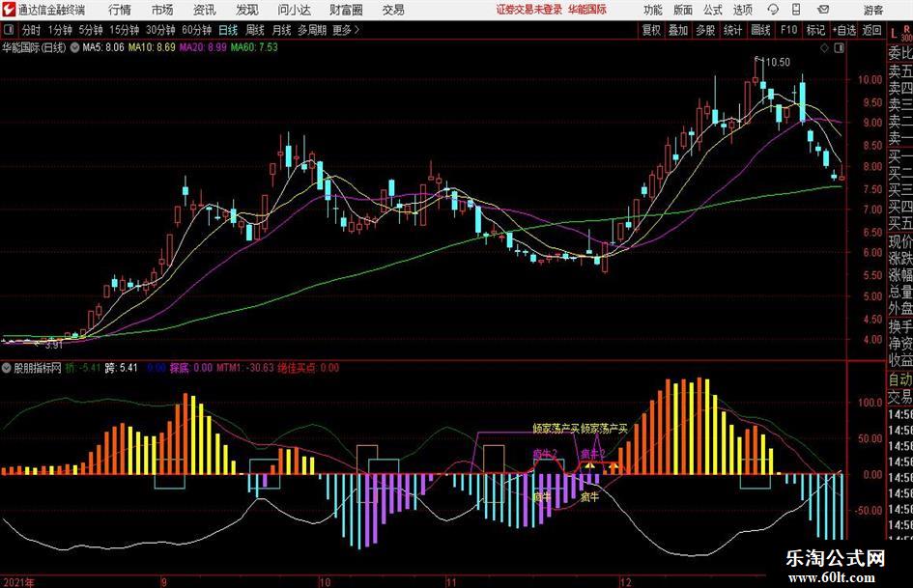Click the MA60: 7.53 label
This screenshot has width=913, height=588.
click(254, 47)
